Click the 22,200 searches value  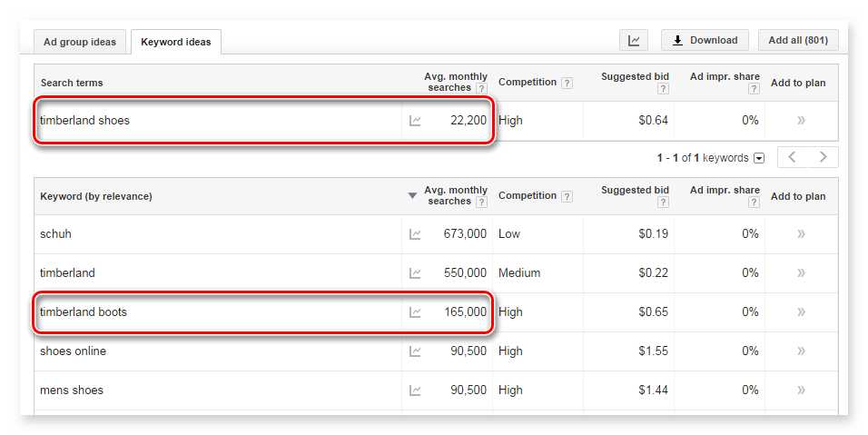tap(469, 121)
